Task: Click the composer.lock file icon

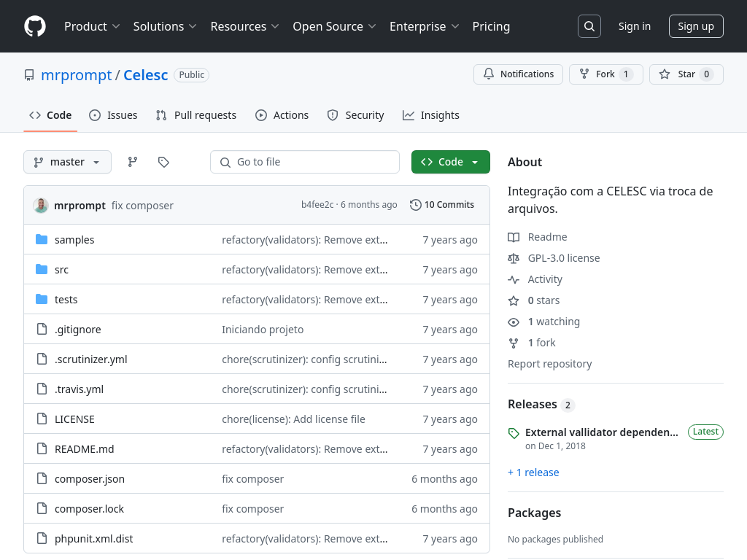Action: click(x=42, y=508)
